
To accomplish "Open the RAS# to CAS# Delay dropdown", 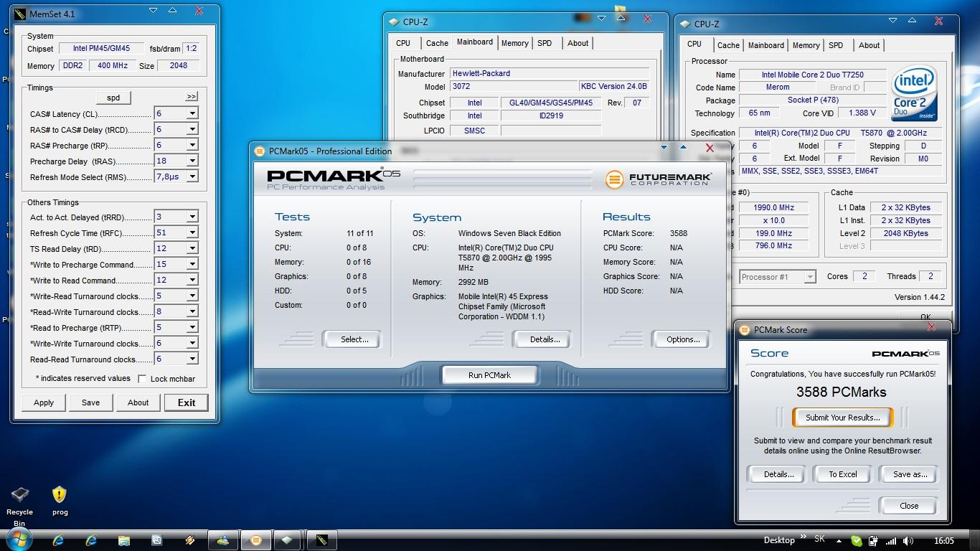I will 192,129.
